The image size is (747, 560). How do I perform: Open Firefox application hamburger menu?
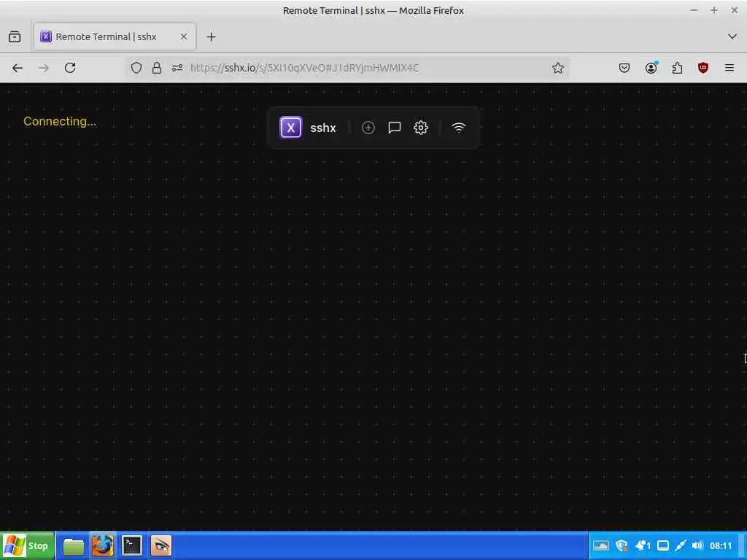(x=729, y=68)
